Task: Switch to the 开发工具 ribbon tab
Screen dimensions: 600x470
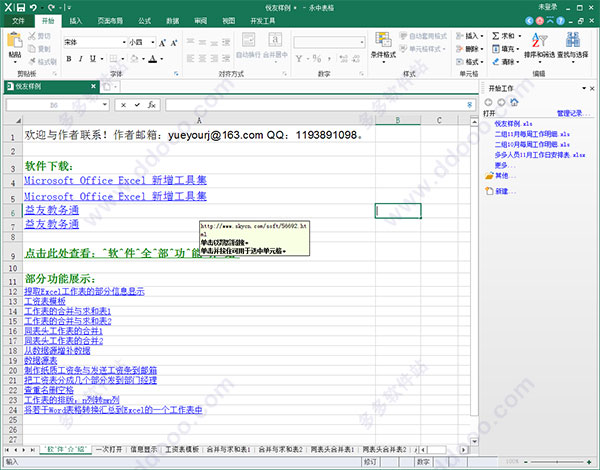Action: [x=263, y=21]
